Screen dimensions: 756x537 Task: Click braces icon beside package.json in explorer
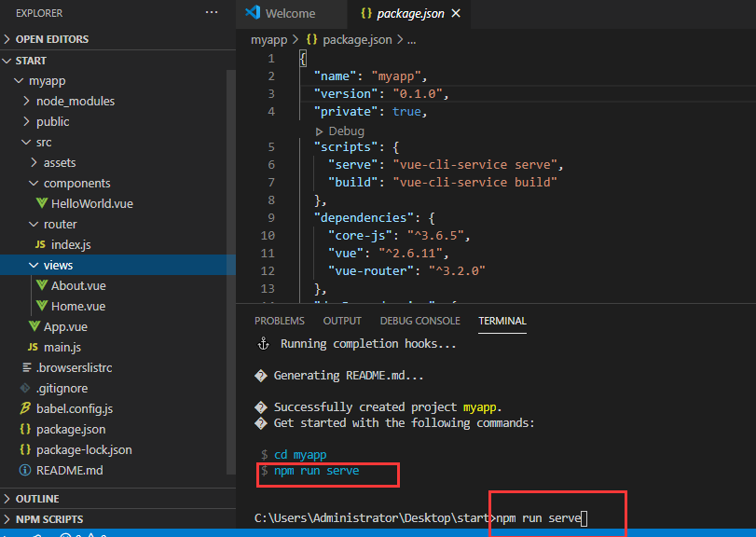pyautogui.click(x=25, y=429)
